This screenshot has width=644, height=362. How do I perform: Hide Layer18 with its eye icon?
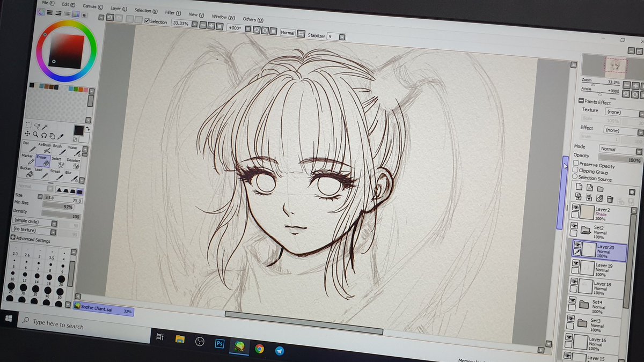coord(575,282)
